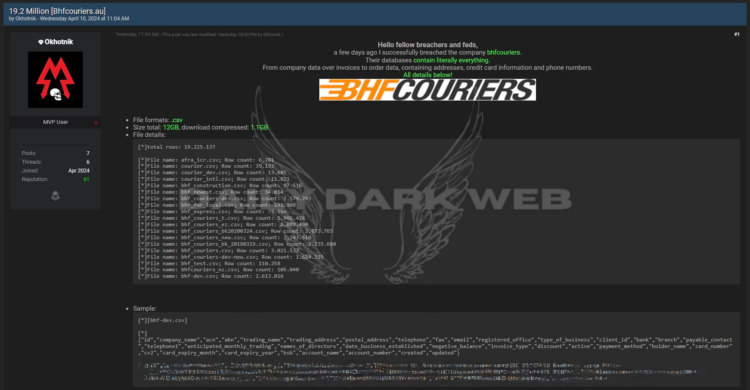750x390 pixels.
Task: Click the BHF Couriers logo image
Action: (427, 89)
